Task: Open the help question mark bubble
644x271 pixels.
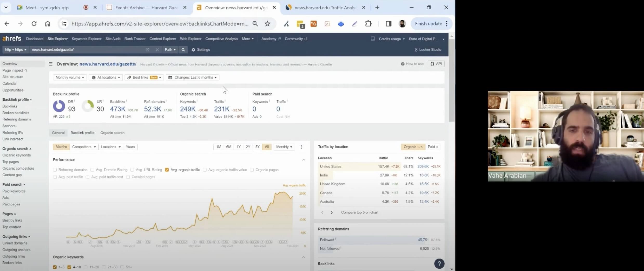Action: (x=439, y=264)
